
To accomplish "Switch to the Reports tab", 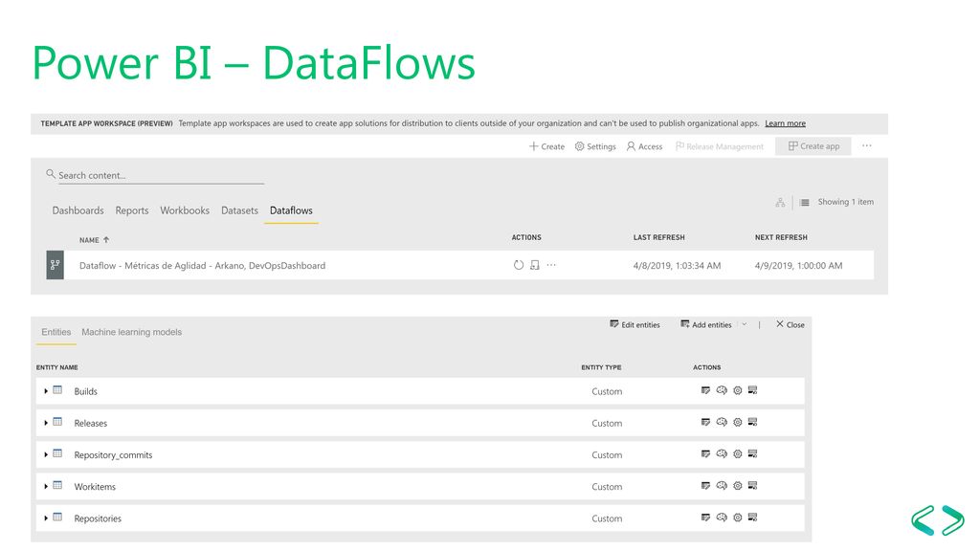I will (x=132, y=210).
